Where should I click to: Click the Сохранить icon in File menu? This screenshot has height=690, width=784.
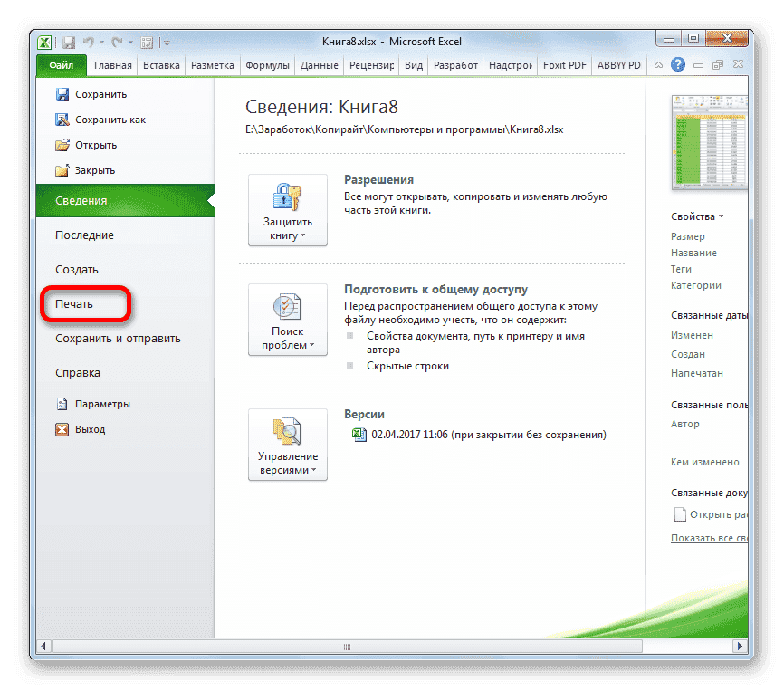pyautogui.click(x=62, y=93)
